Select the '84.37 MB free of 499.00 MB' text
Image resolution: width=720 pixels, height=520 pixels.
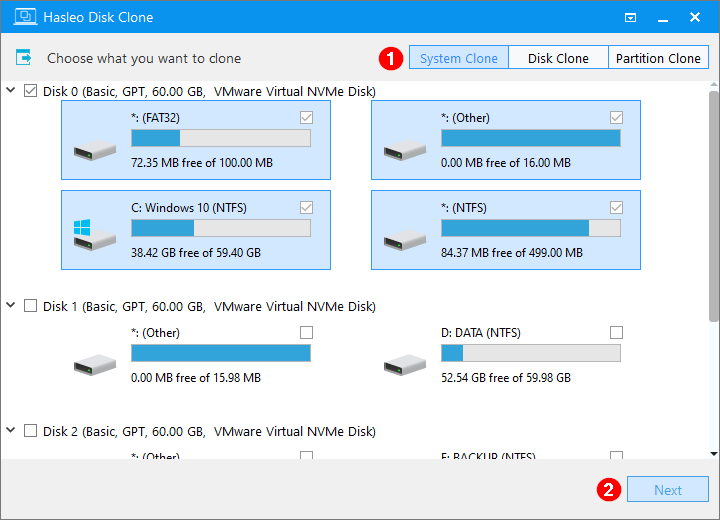coord(512,253)
